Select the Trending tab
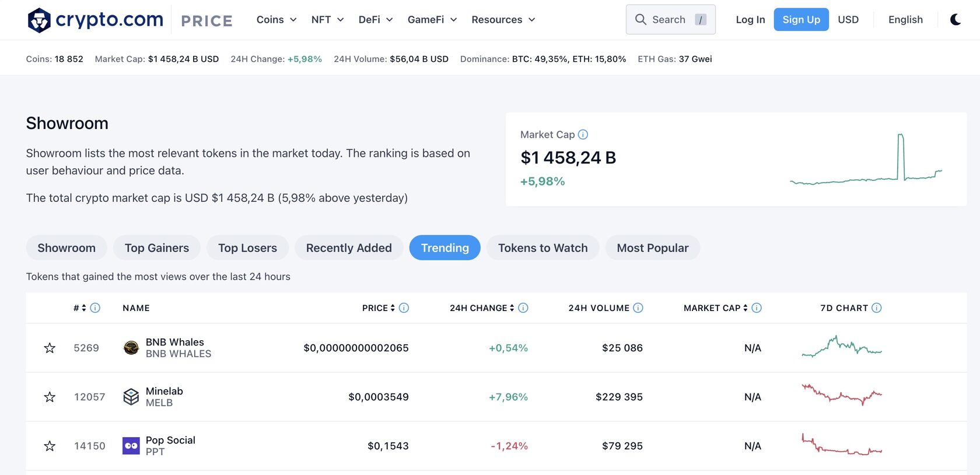This screenshot has height=475, width=980. pos(445,248)
